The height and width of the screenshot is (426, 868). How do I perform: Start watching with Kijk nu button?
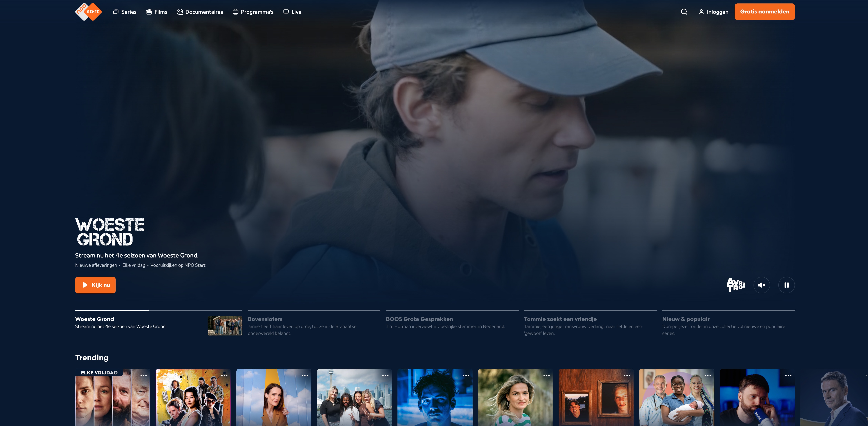[x=95, y=285]
